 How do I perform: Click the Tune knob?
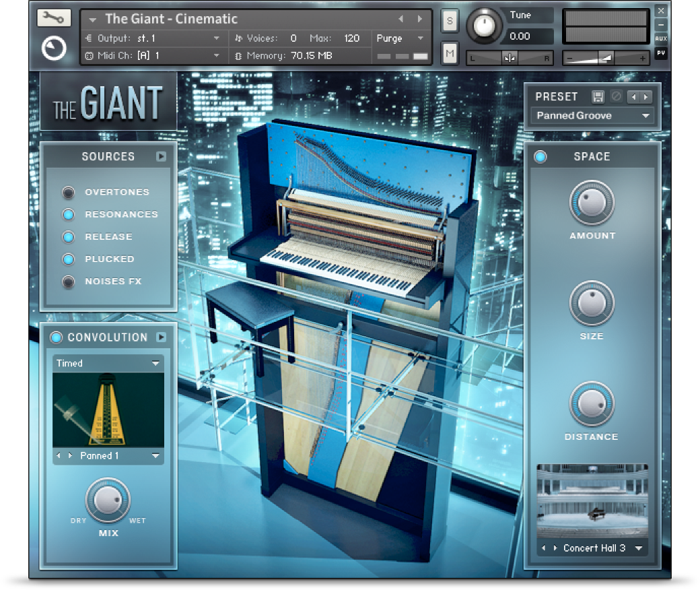pos(484,26)
